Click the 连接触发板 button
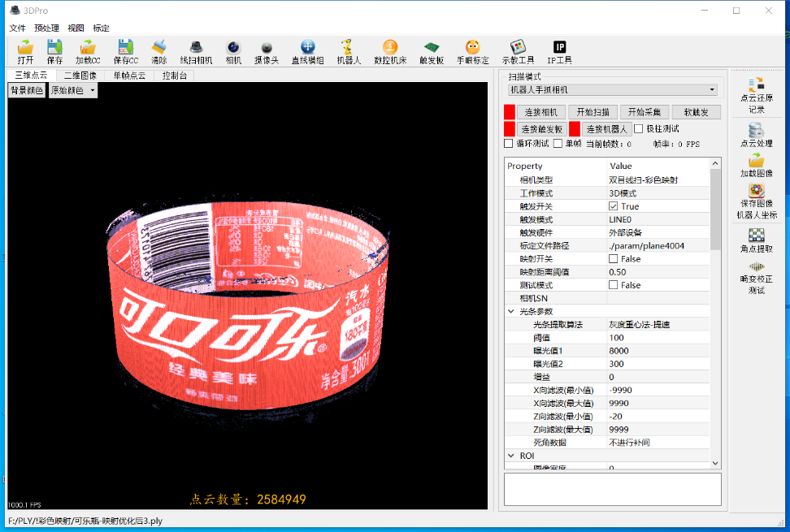Viewport: 790px width, 532px height. 541,129
